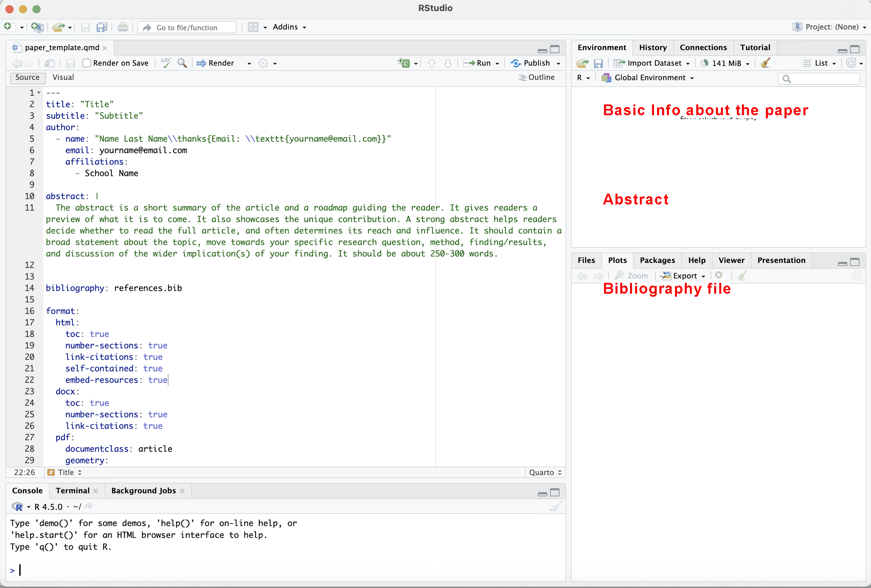
Task: Click the clear console broom icon
Action: [555, 507]
